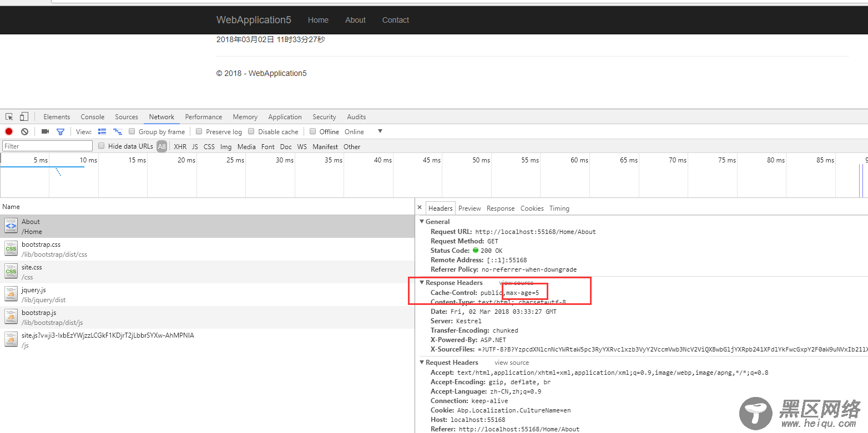Click the 10 ms timeline marker
The image size is (868, 433).
88,160
